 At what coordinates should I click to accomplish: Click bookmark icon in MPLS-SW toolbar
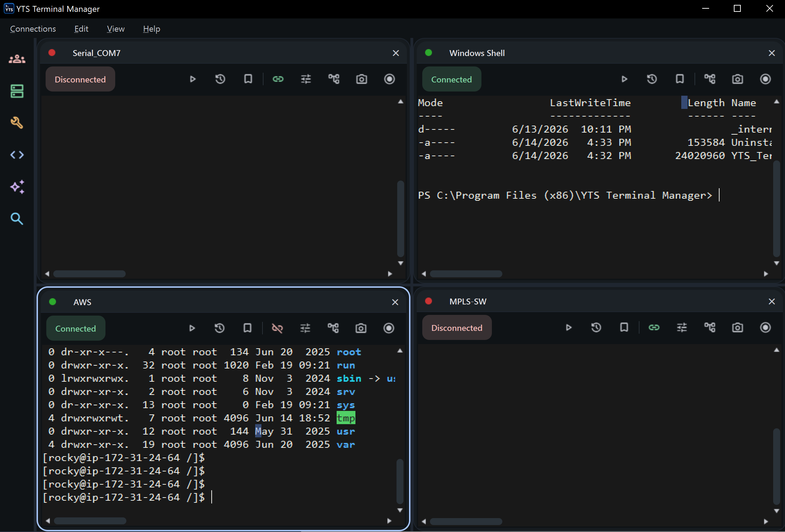click(624, 327)
